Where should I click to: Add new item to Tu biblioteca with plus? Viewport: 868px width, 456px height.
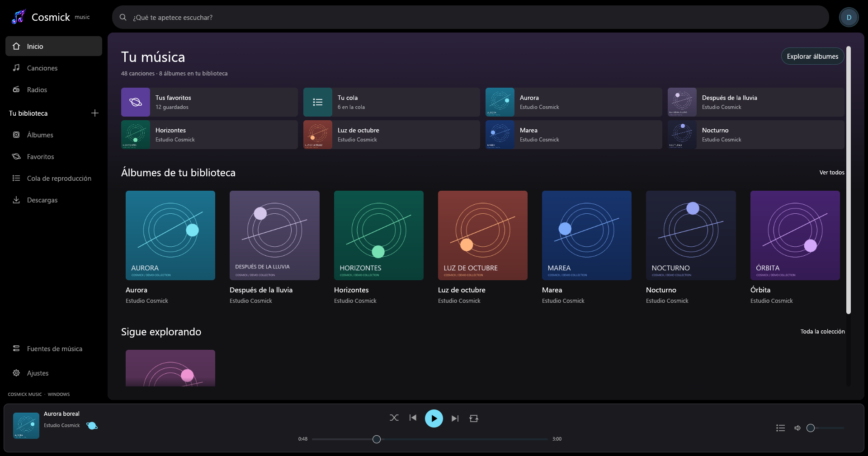click(94, 113)
